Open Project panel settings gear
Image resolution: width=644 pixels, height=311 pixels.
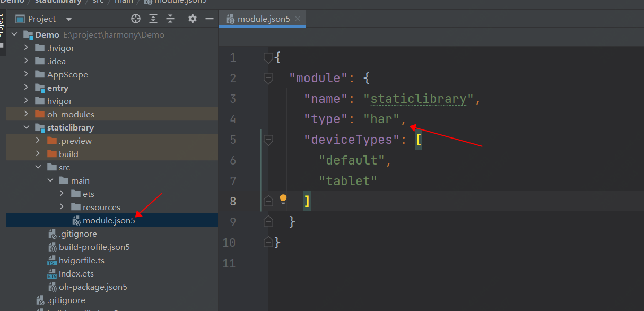pos(193,19)
